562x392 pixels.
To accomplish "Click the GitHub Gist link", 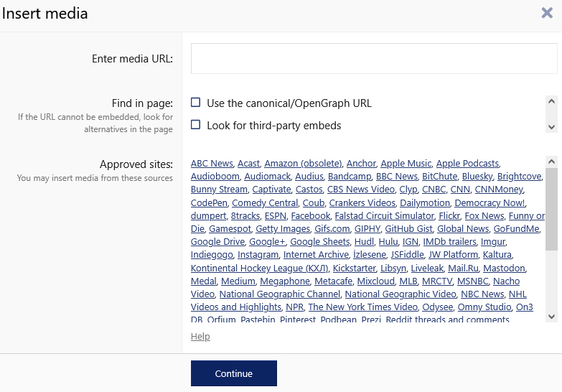I will tap(408, 229).
